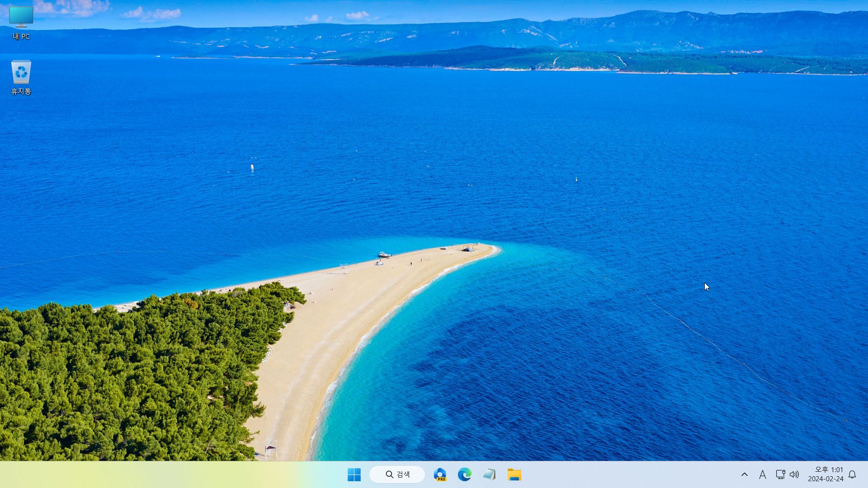Expand hidden system tray icons chevron
Image resolution: width=868 pixels, height=488 pixels.
[745, 474]
